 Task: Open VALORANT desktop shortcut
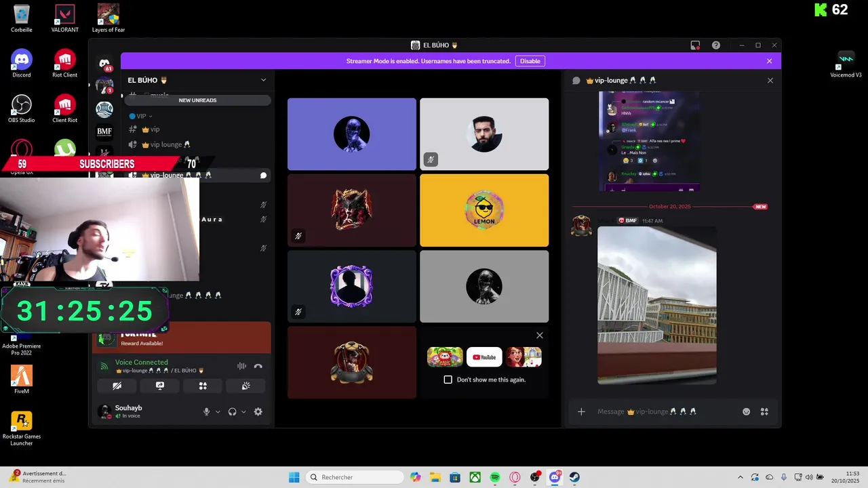(65, 18)
